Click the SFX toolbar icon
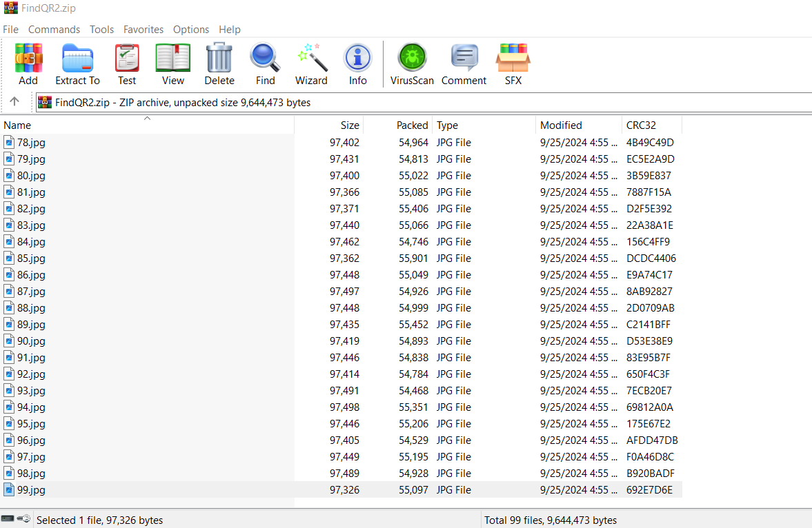Screen dimensions: 812x528 513,64
